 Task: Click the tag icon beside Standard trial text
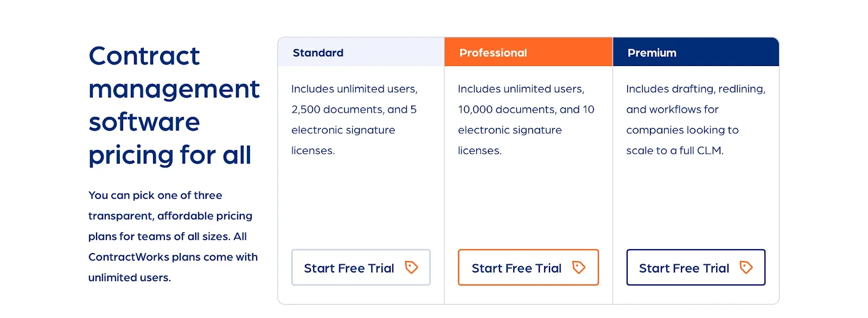click(x=412, y=267)
